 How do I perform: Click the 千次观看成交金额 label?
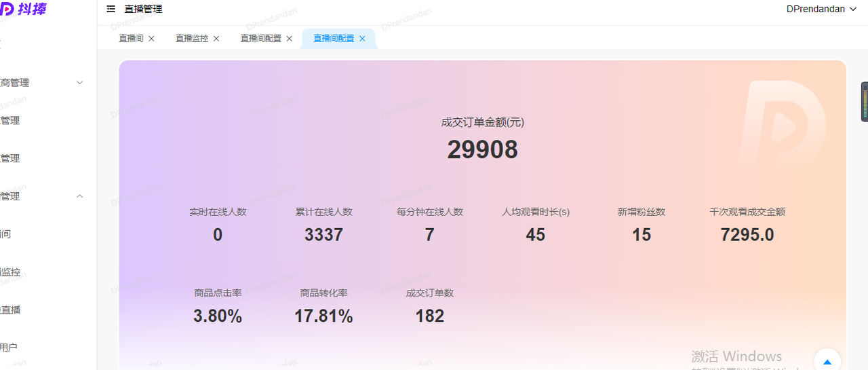[747, 212]
